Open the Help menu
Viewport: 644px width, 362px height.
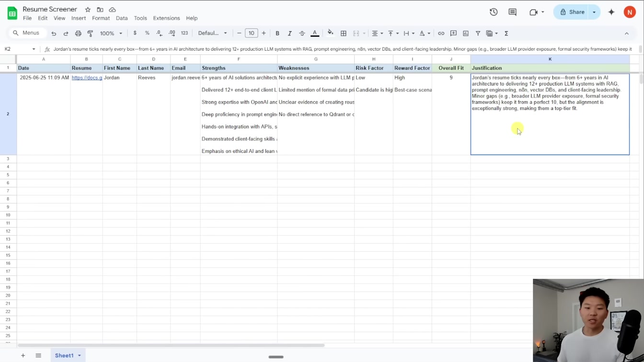coord(192,18)
